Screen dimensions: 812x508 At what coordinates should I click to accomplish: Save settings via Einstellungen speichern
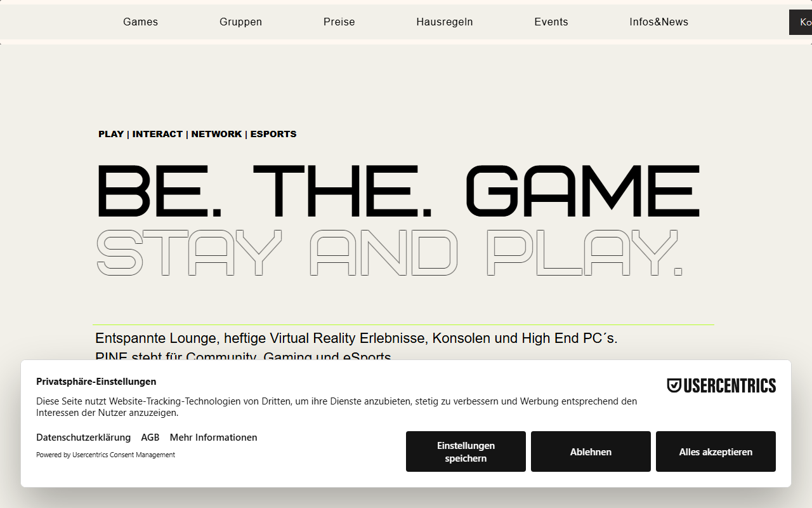click(x=466, y=451)
